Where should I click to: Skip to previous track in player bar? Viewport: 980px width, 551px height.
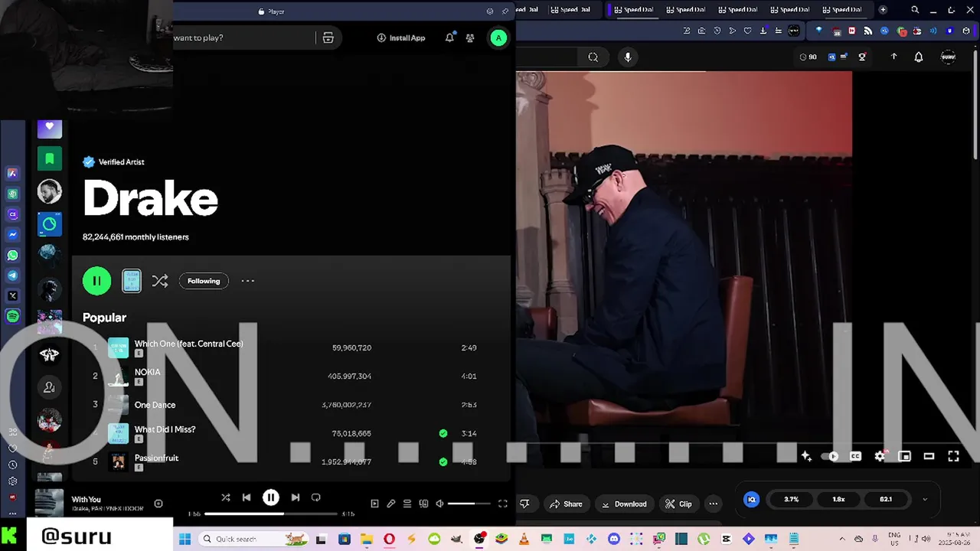247,497
